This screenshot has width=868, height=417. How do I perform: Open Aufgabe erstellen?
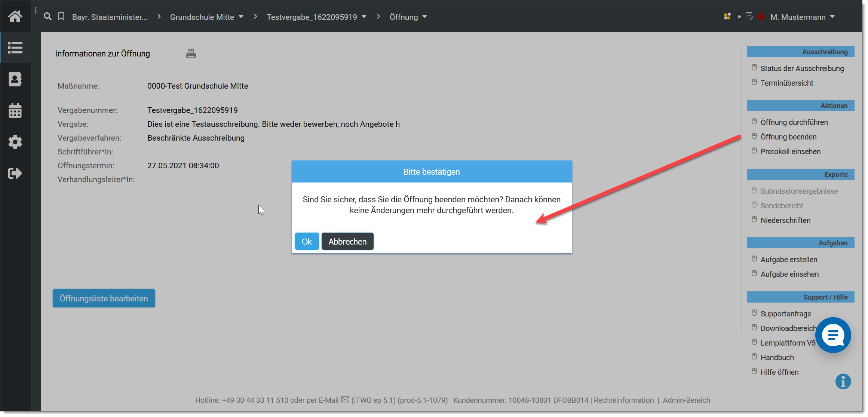[789, 260]
